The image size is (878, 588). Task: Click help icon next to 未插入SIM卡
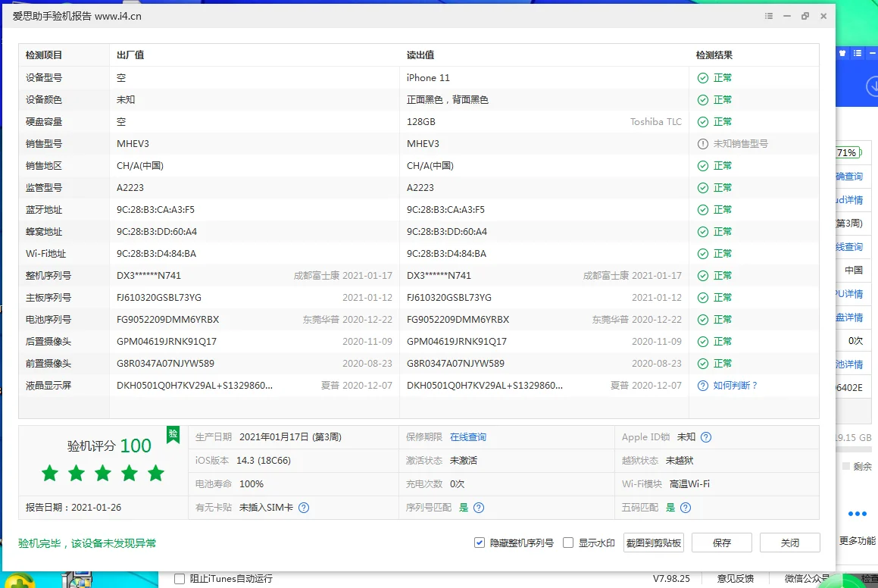(304, 508)
